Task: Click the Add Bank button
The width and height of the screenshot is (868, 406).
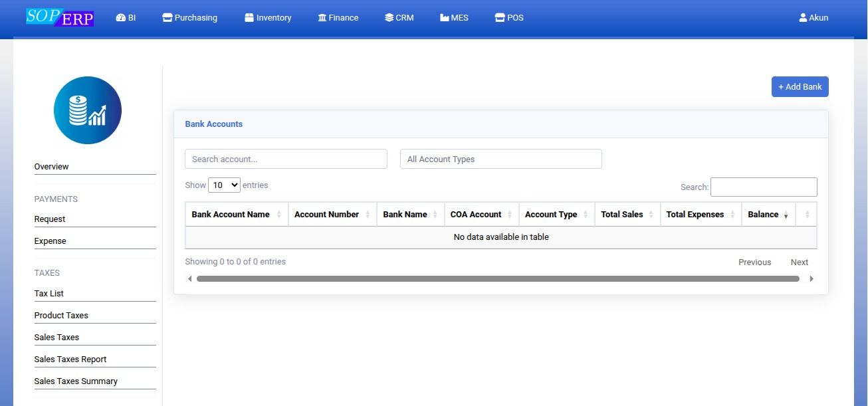Action: (800, 87)
